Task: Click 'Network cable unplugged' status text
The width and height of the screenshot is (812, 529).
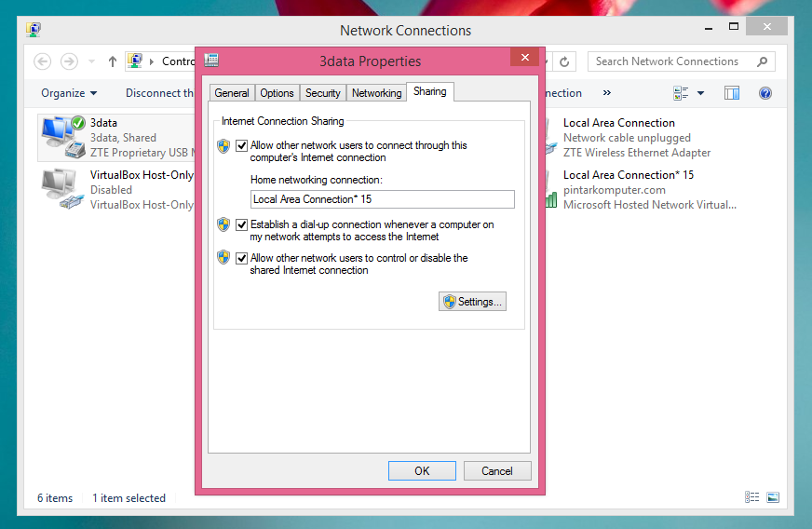Action: (x=627, y=138)
